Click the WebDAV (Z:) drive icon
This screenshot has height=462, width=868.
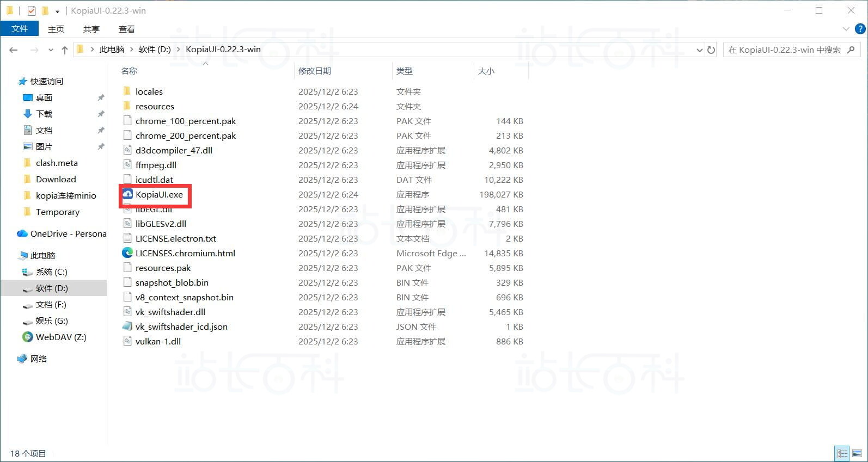click(27, 337)
